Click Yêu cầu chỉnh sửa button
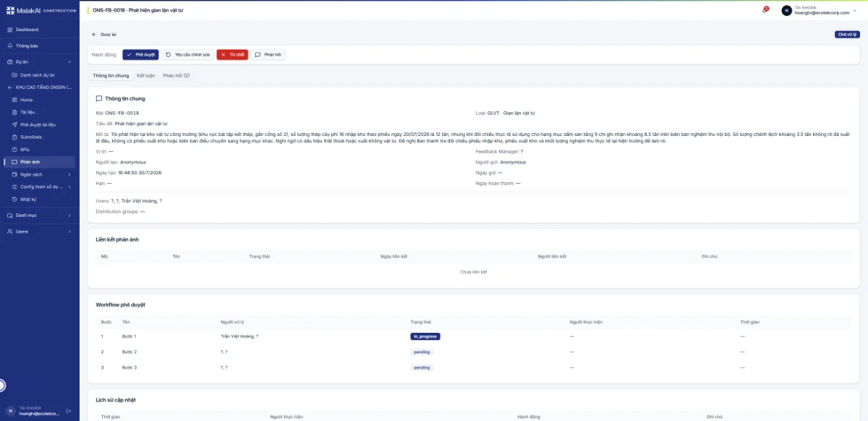Image resolution: width=868 pixels, height=421 pixels. tap(187, 54)
